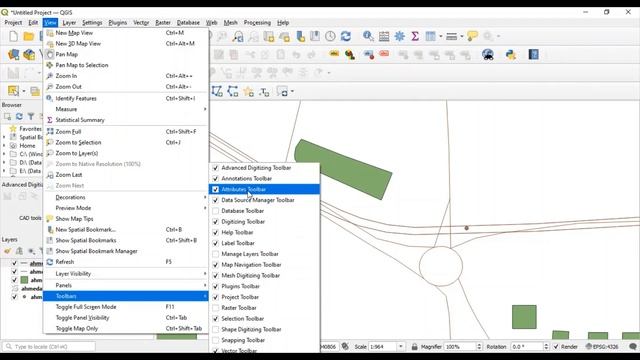Click the Open Project folder icon
The height and width of the screenshot is (360, 640).
coord(29,36)
